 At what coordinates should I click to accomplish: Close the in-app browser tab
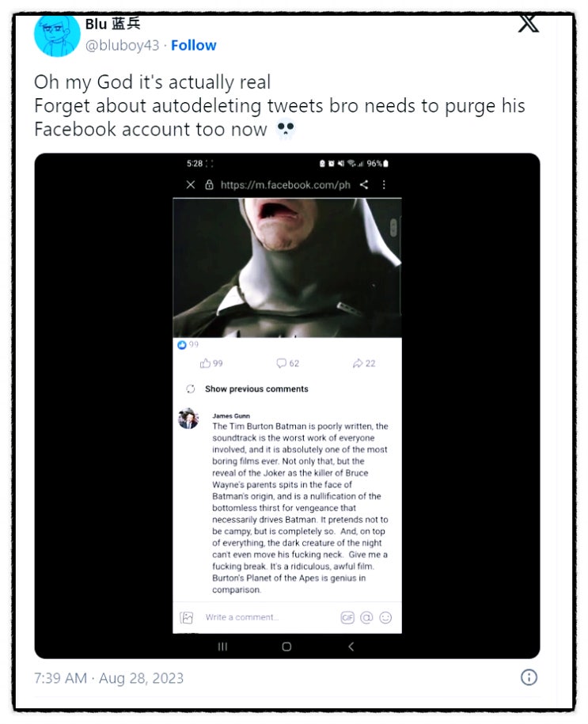pos(191,184)
